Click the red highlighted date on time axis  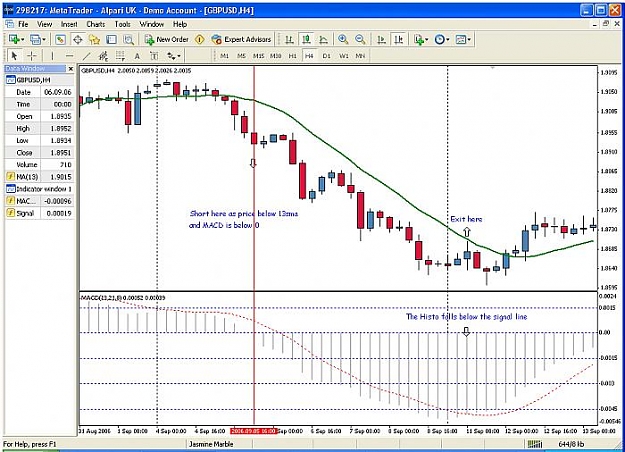[x=253, y=431]
